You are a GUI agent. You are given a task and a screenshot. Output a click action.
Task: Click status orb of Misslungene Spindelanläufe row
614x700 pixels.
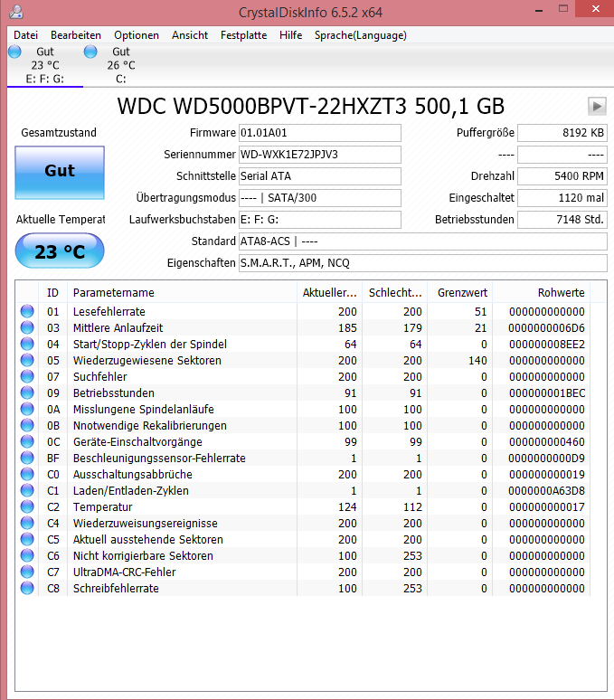point(27,409)
